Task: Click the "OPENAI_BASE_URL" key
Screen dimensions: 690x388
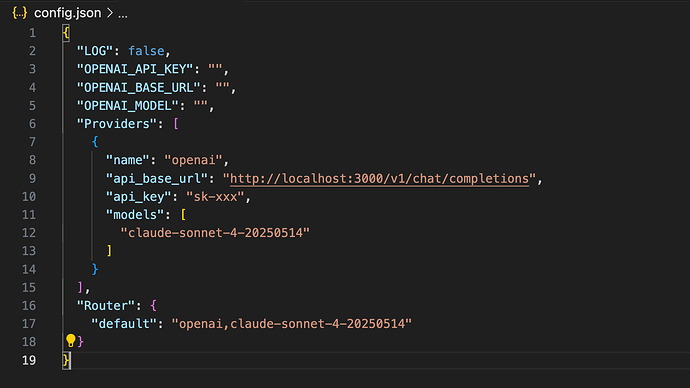Action: click(139, 88)
